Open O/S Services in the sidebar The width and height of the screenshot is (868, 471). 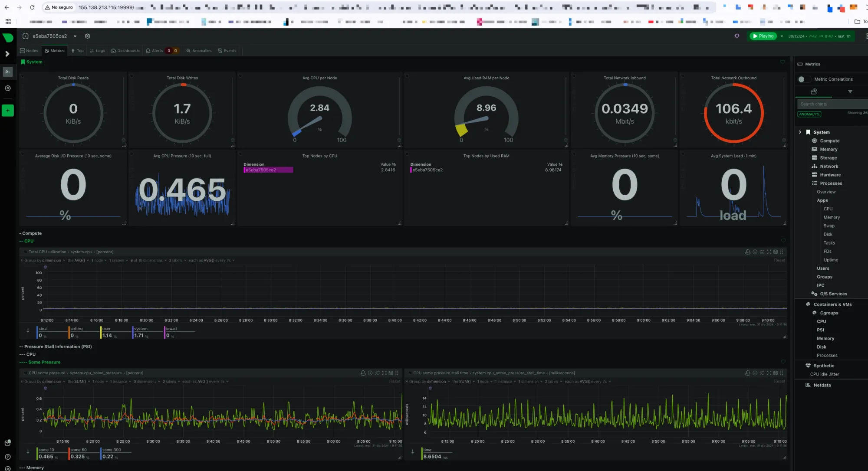point(833,294)
